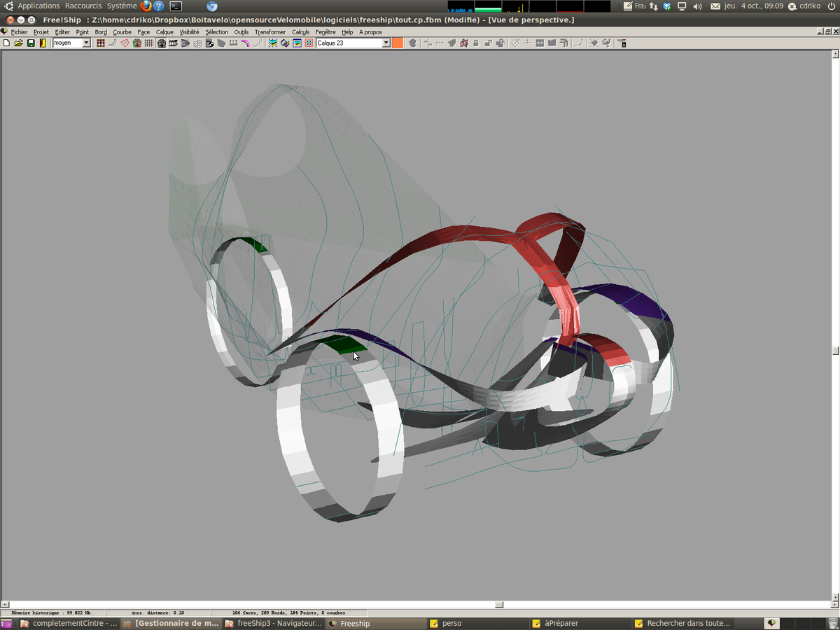Click the padlock lock-points icon
This screenshot has width=840, height=630.
pos(476,43)
